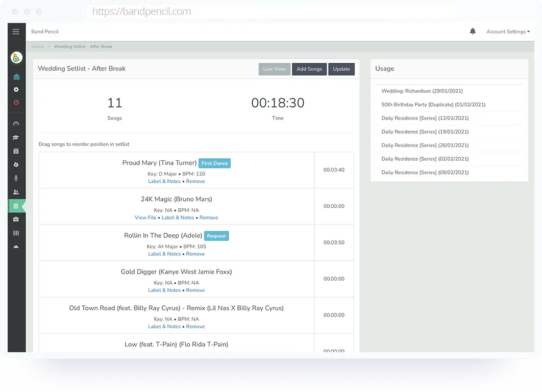This screenshot has height=392, width=542.
Task: Select the 24K Magic (Bruno Mars) song title
Action: [176, 199]
